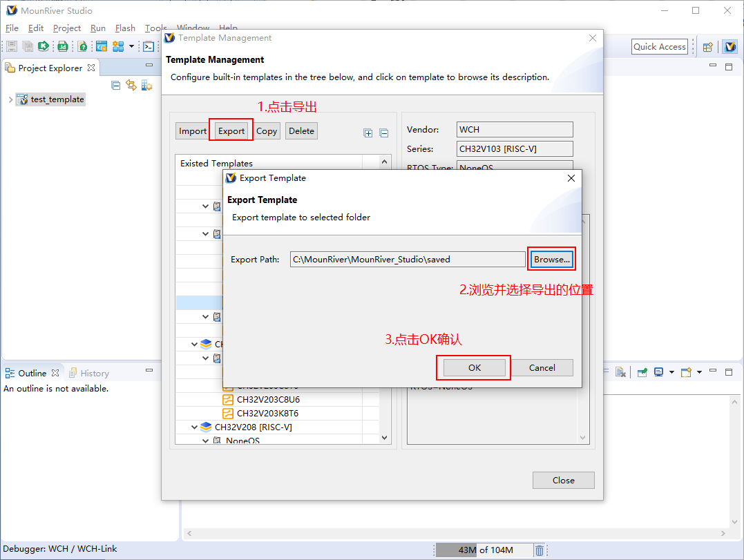Maximize the console panel
The height and width of the screenshot is (560, 744).
click(x=729, y=372)
